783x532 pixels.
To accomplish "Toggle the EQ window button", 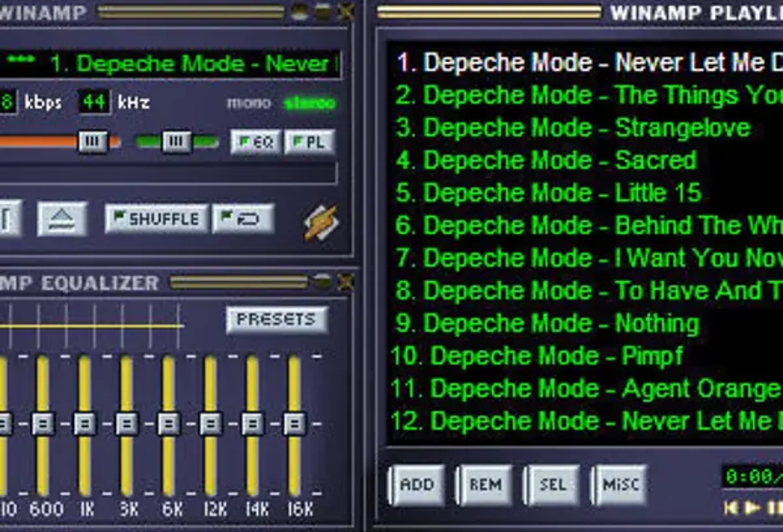I will pyautogui.click(x=257, y=143).
